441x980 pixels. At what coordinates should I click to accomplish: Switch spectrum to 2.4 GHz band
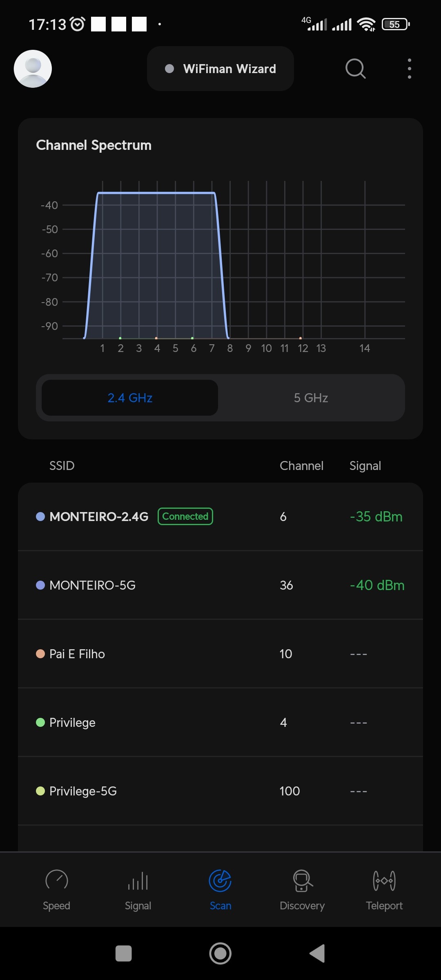tap(130, 398)
